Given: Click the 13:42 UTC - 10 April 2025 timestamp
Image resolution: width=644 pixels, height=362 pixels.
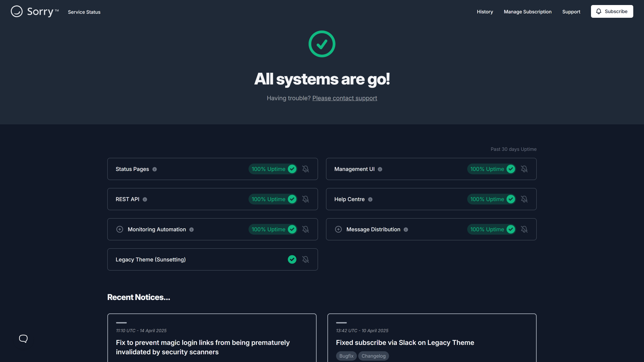Looking at the screenshot, I should click(x=362, y=330).
